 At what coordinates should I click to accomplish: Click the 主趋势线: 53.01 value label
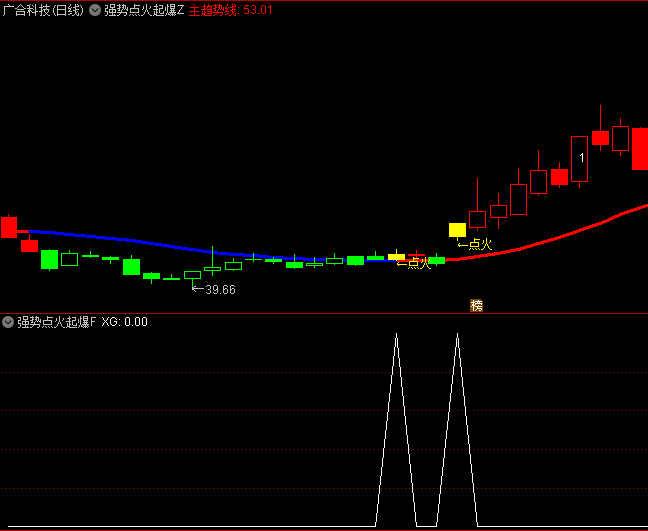(x=231, y=10)
